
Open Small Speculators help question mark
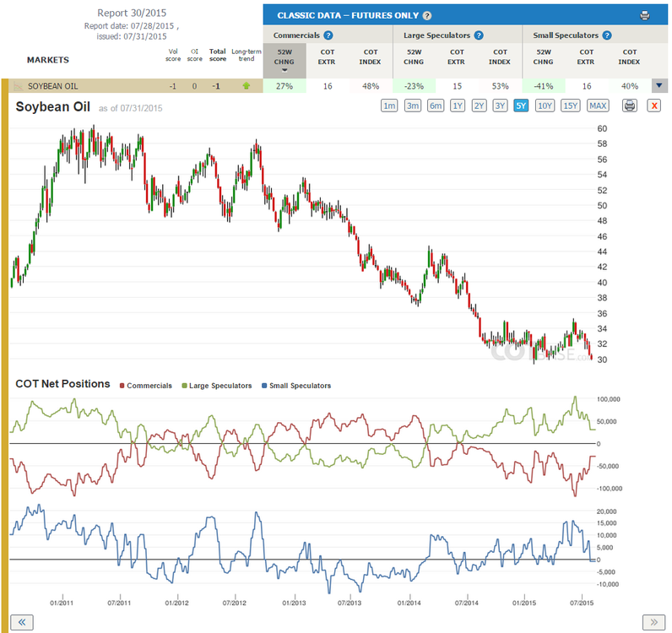click(x=607, y=35)
